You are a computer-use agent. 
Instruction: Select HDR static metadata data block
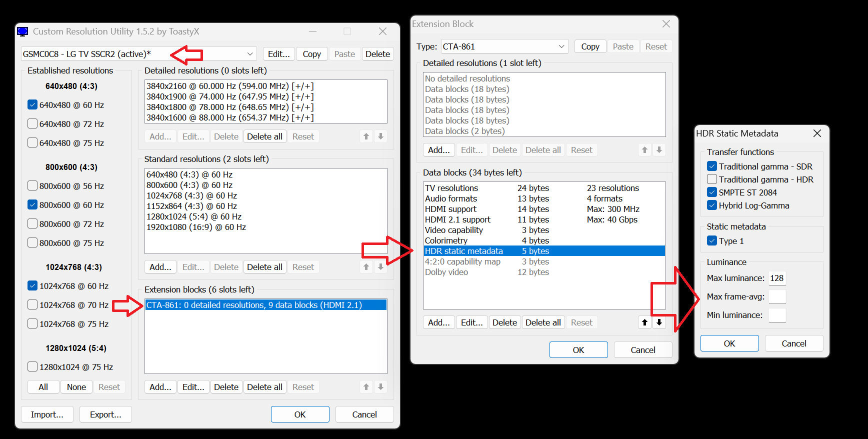(x=544, y=251)
